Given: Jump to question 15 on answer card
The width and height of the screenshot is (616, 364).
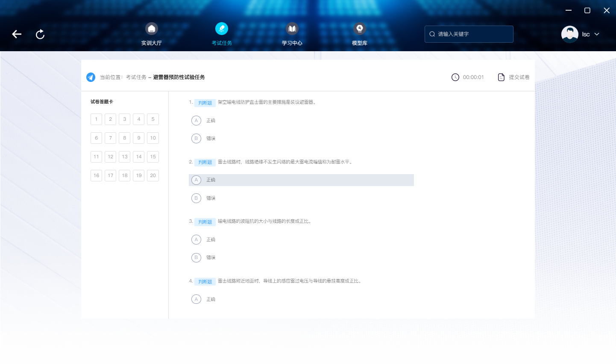Looking at the screenshot, I should 153,157.
